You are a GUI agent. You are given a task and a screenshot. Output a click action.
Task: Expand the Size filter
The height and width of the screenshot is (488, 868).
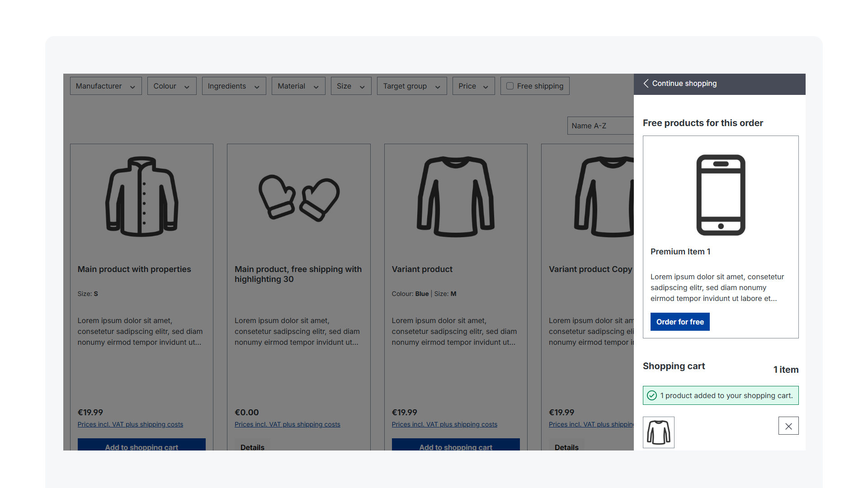coord(351,86)
